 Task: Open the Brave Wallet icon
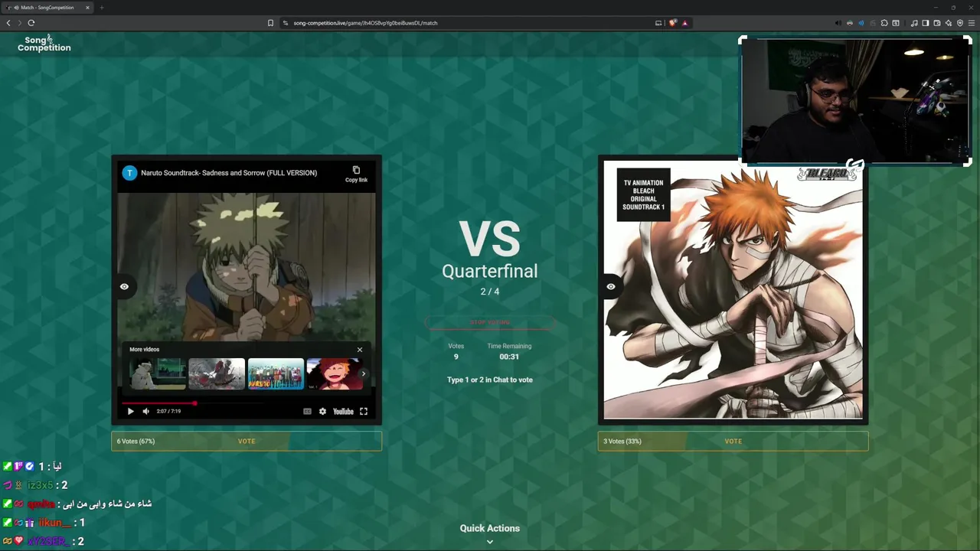[937, 23]
